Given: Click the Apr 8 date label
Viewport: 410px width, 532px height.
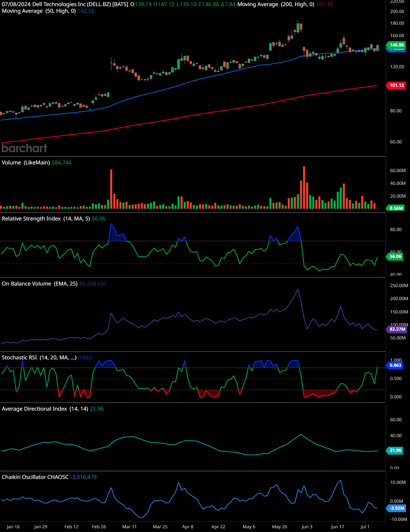Looking at the screenshot, I should click(188, 527).
